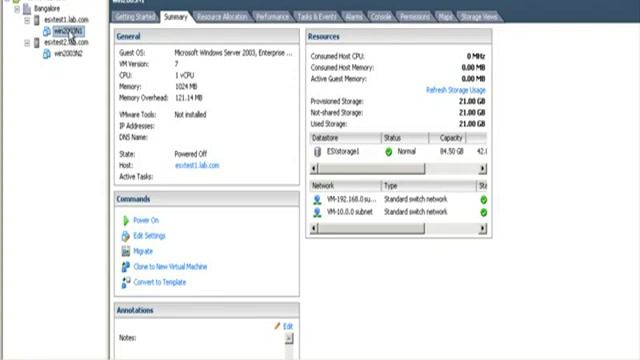This screenshot has width=640, height=360.
Task: Switch to the Console tab
Action: point(381,17)
